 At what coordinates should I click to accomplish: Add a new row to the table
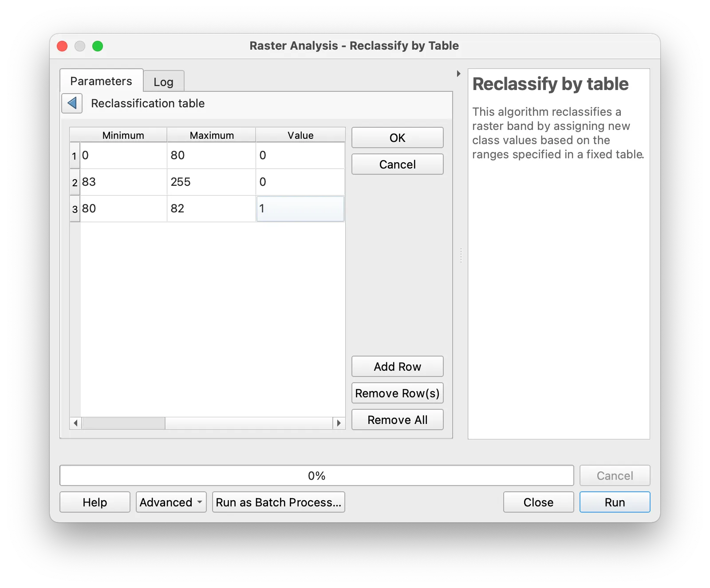click(397, 367)
